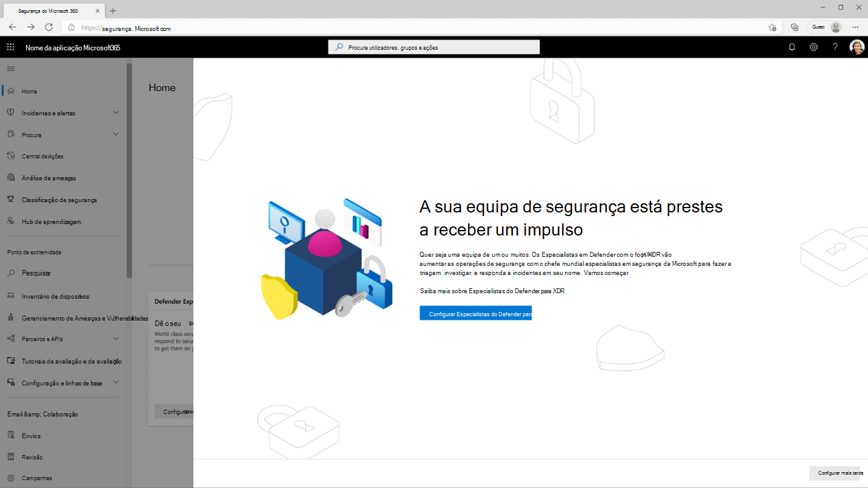Reload the page with the refresh button
This screenshot has height=488, width=868.
(x=49, y=27)
